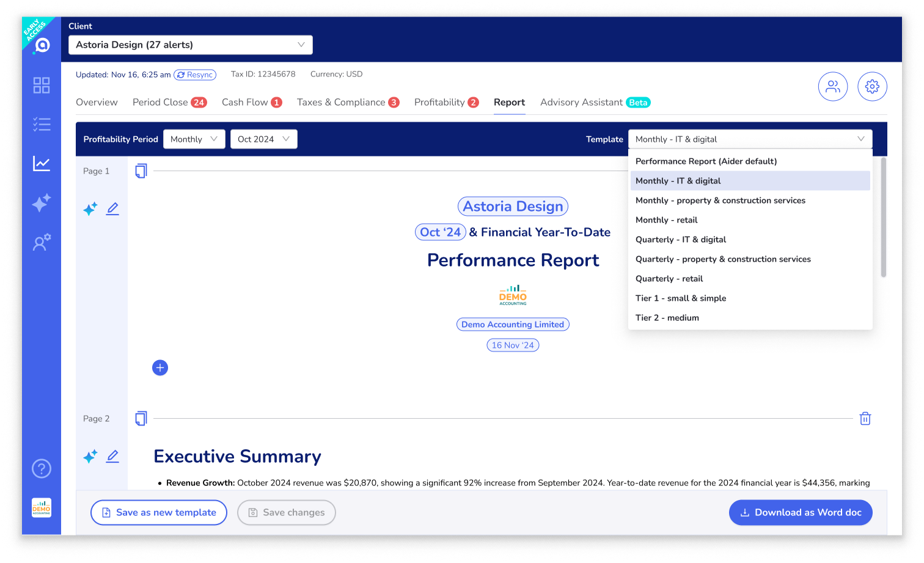Open the Oct 2024 period dropdown
This screenshot has height=563, width=924.
[263, 139]
